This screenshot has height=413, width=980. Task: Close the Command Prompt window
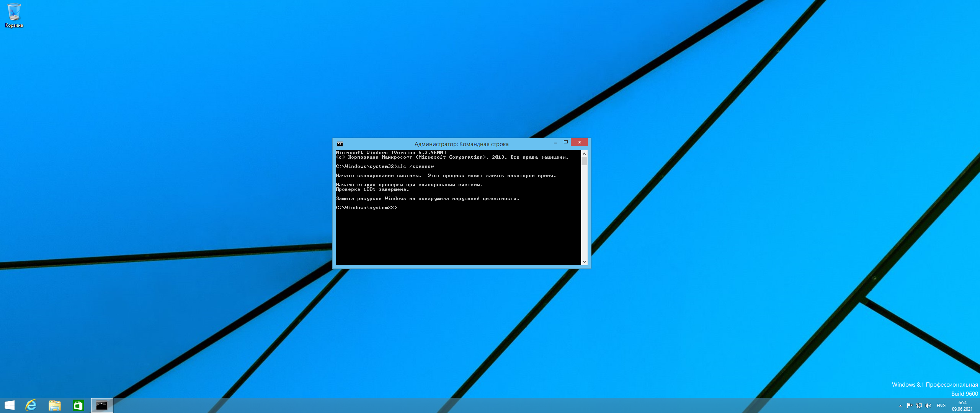point(579,142)
